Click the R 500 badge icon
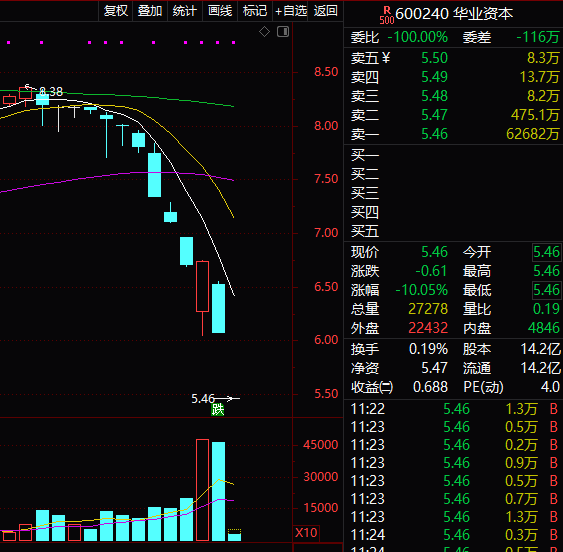The height and width of the screenshot is (552, 563). click(x=387, y=15)
